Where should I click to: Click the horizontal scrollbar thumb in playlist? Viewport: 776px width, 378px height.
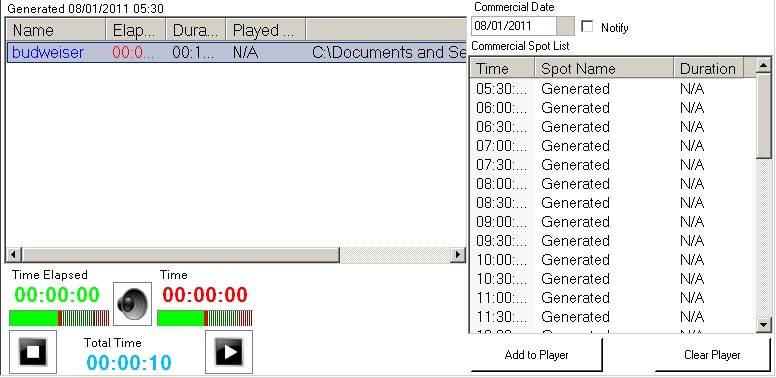(180, 255)
